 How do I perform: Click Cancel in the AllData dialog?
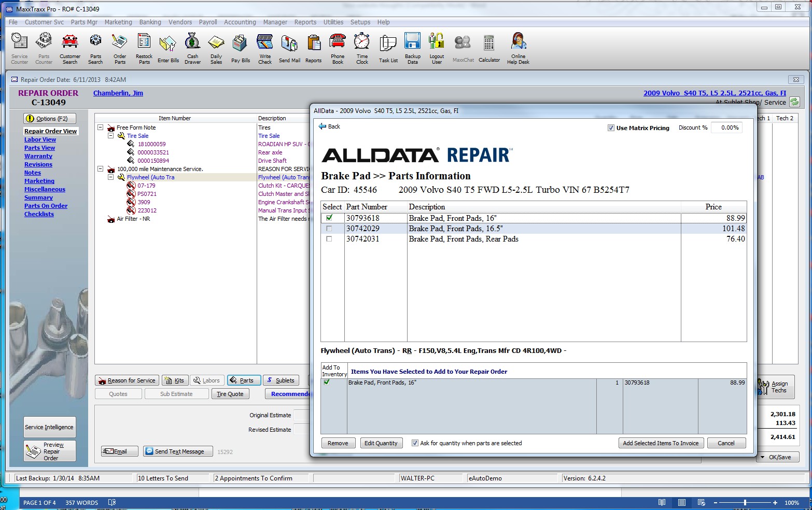coord(726,443)
